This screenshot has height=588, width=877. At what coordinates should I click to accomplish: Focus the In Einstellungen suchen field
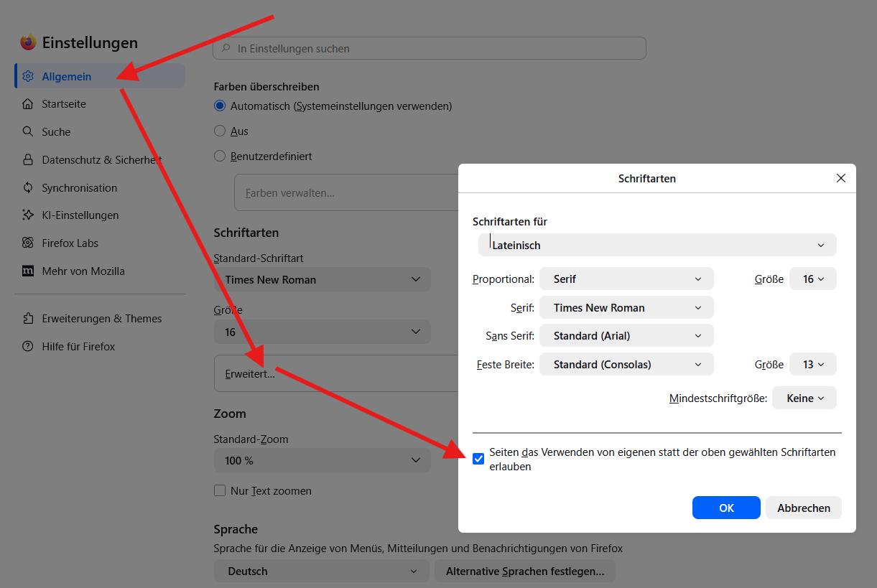(430, 48)
